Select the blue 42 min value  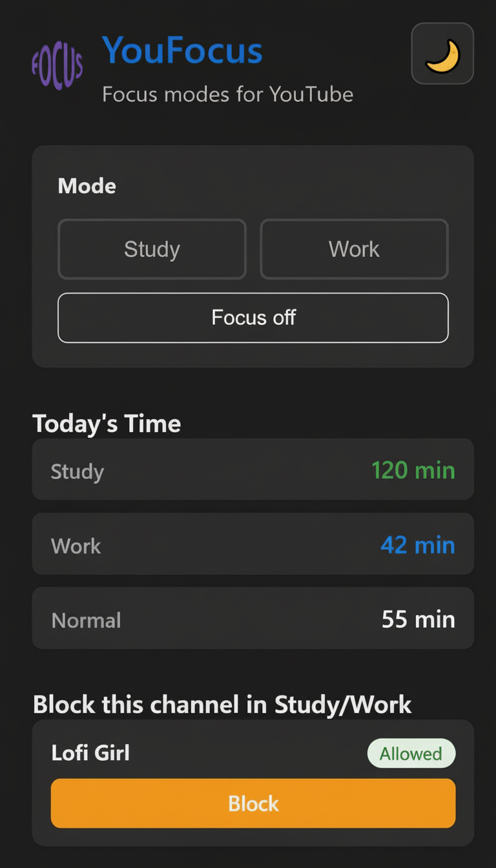tap(417, 544)
